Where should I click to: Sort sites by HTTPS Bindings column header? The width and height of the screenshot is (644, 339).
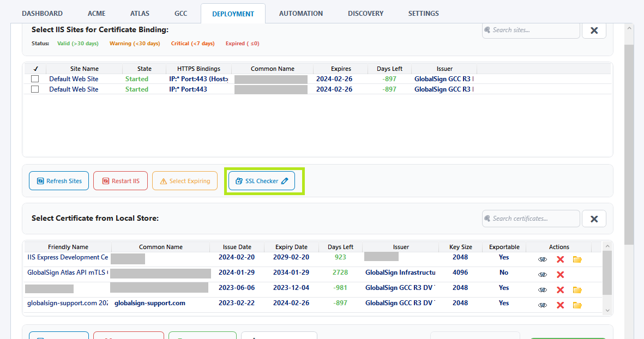[199, 69]
